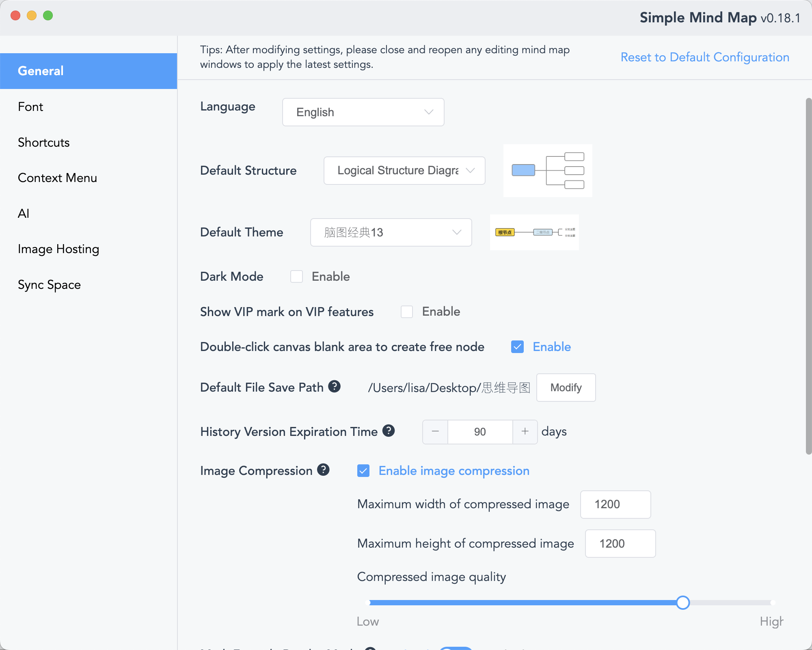
Task: Click the compressed image quality slider handle
Action: pos(683,603)
